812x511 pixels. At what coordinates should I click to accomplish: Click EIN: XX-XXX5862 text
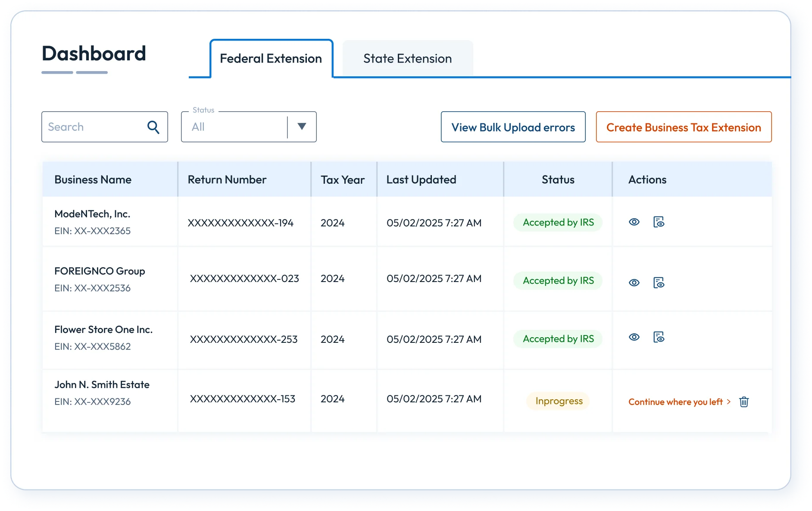92,347
